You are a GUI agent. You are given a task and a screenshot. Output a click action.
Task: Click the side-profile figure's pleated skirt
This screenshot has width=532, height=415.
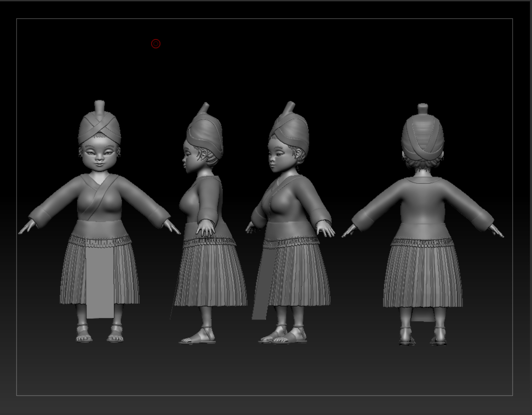211,275
